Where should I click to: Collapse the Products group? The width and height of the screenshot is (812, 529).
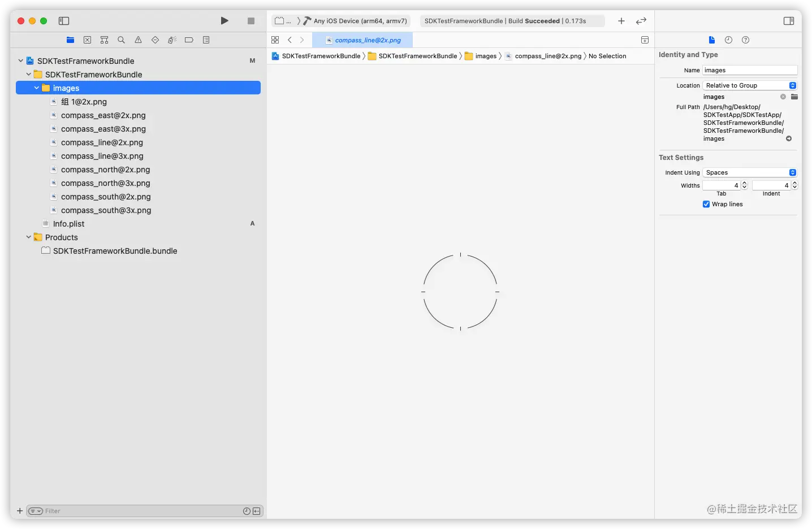point(29,237)
